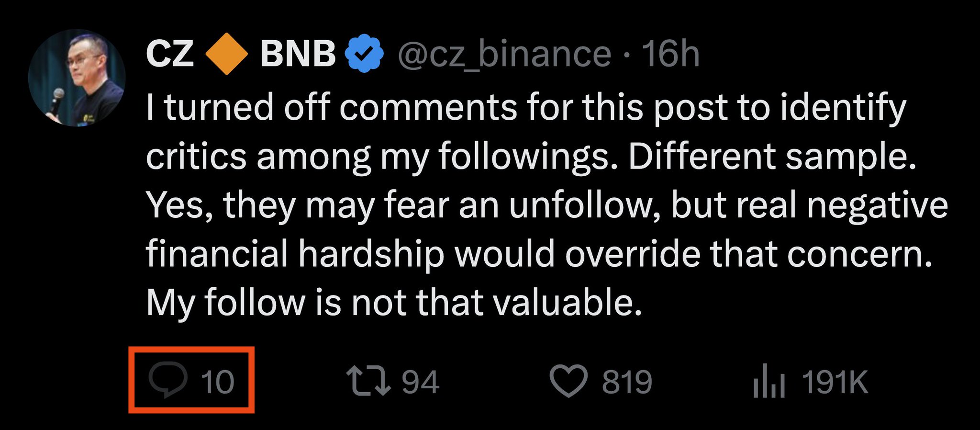This screenshot has height=430, width=980.
Task: Click the line starting 'I turned off comments'
Action: point(525,107)
